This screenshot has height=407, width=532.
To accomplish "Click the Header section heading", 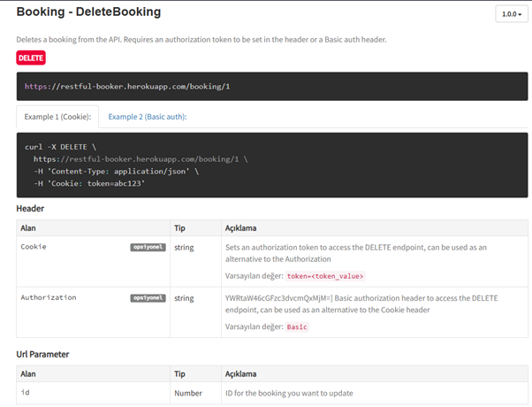I will click(x=30, y=208).
